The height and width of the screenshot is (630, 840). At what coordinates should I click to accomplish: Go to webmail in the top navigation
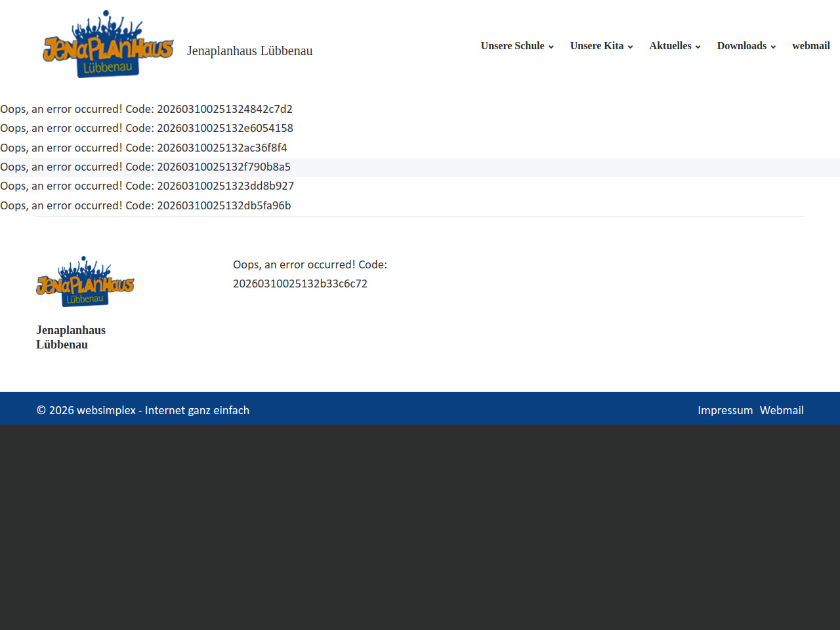(810, 46)
